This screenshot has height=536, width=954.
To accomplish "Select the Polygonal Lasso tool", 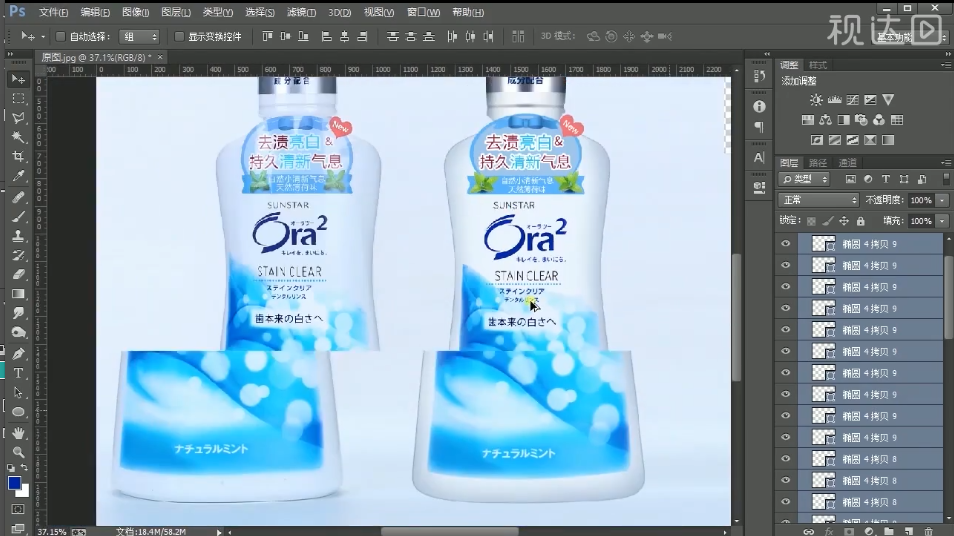I will 18,118.
